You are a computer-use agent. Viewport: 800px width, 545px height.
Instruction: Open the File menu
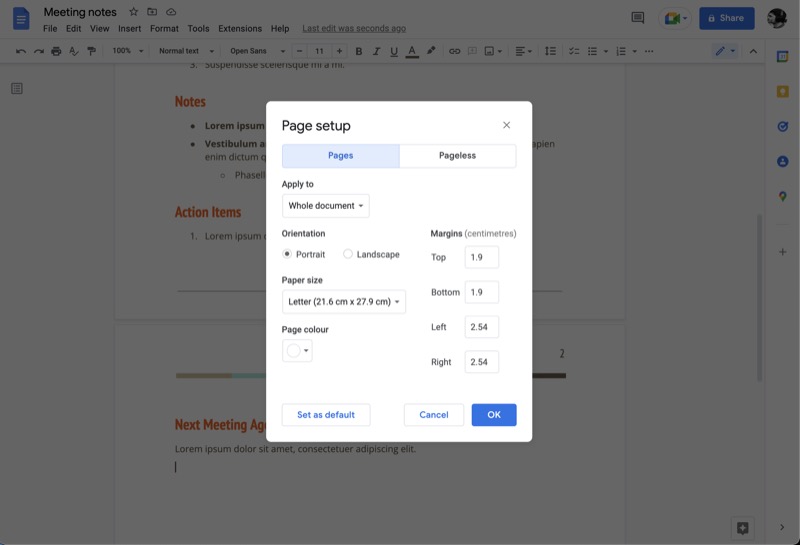[50, 29]
